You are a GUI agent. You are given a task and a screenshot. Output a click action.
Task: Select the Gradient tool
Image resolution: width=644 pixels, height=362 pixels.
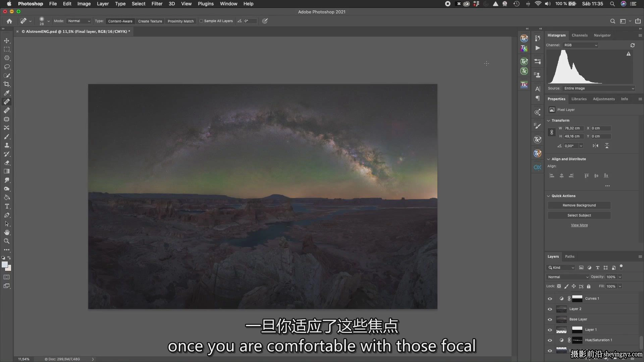7,171
